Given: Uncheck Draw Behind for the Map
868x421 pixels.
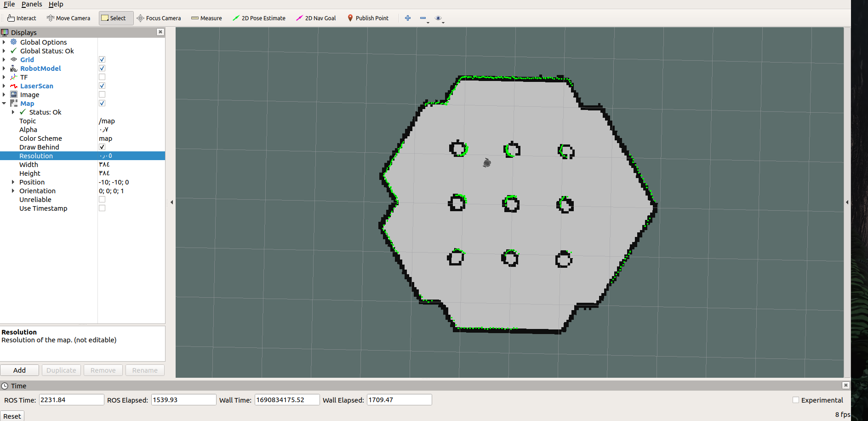Looking at the screenshot, I should (x=102, y=147).
